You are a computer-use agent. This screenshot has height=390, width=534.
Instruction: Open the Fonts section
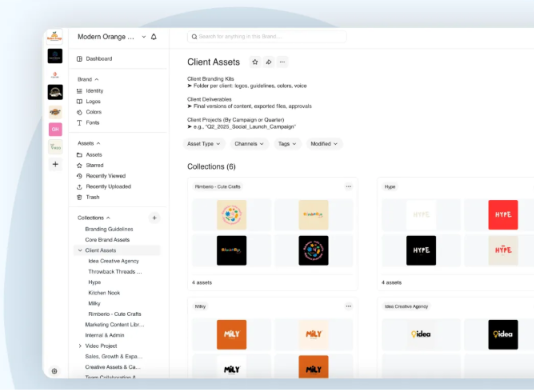(92, 123)
